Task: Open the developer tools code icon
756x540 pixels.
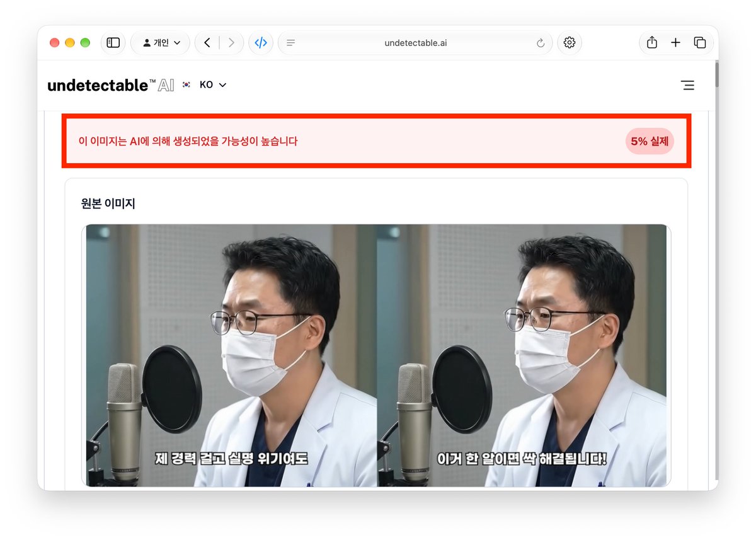Action: pyautogui.click(x=261, y=43)
